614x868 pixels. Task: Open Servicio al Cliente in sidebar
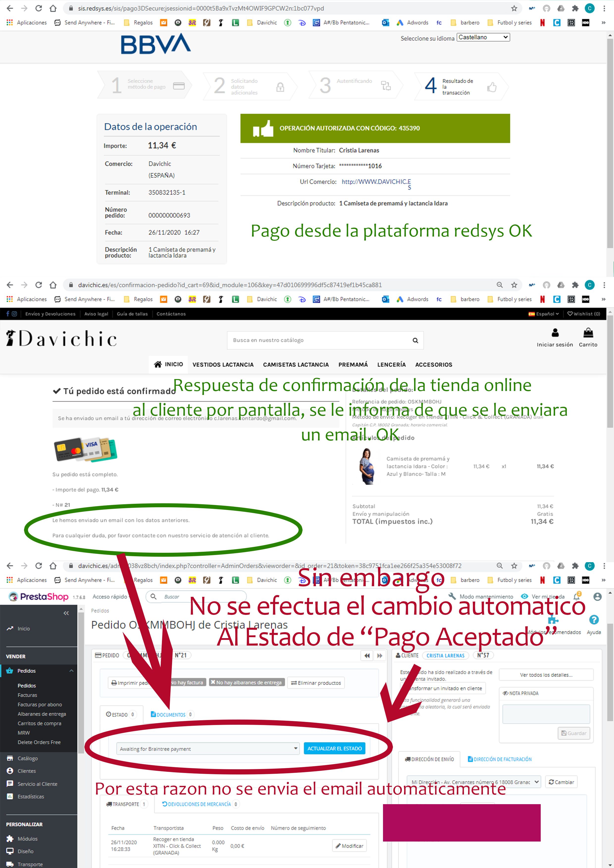(37, 784)
